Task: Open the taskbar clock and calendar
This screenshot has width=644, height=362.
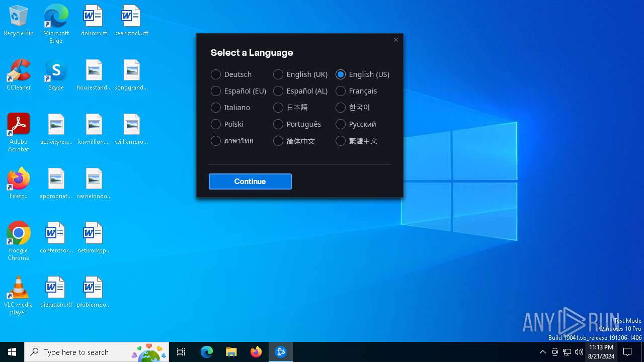Action: click(x=601, y=352)
